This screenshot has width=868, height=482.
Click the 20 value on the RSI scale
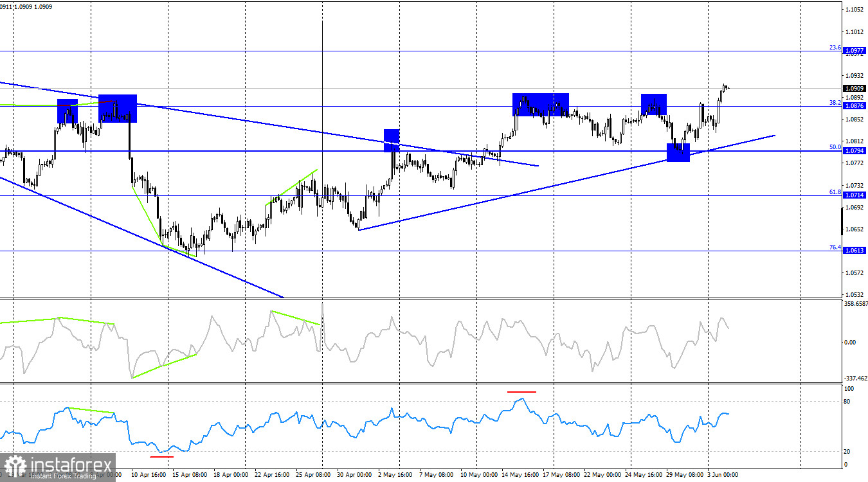click(847, 451)
